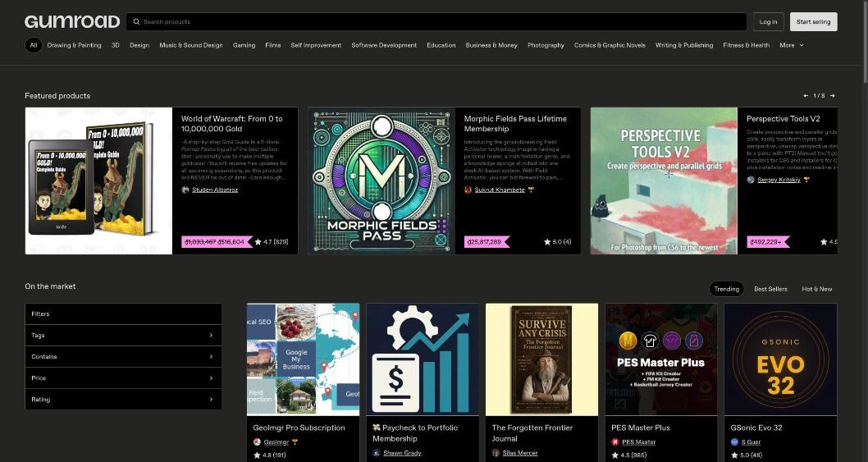This screenshot has height=462, width=868.
Task: Open the Design category
Action: 139,45
